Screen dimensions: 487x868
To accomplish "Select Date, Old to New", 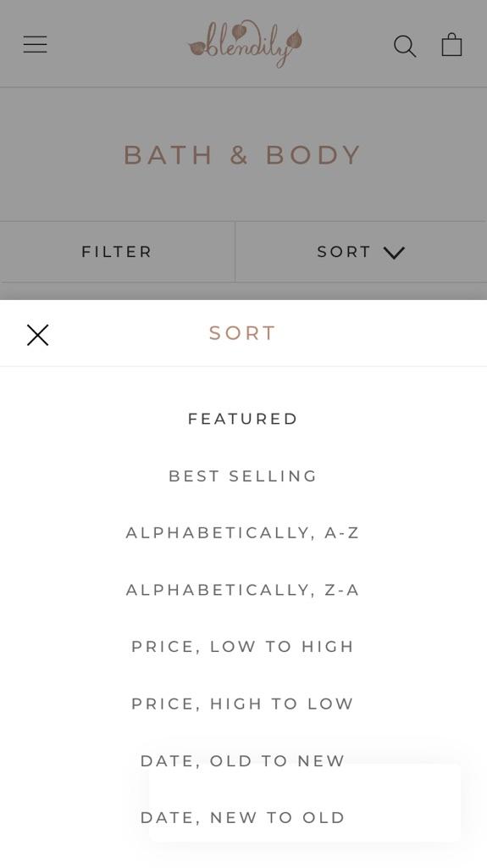I will coord(243,761).
